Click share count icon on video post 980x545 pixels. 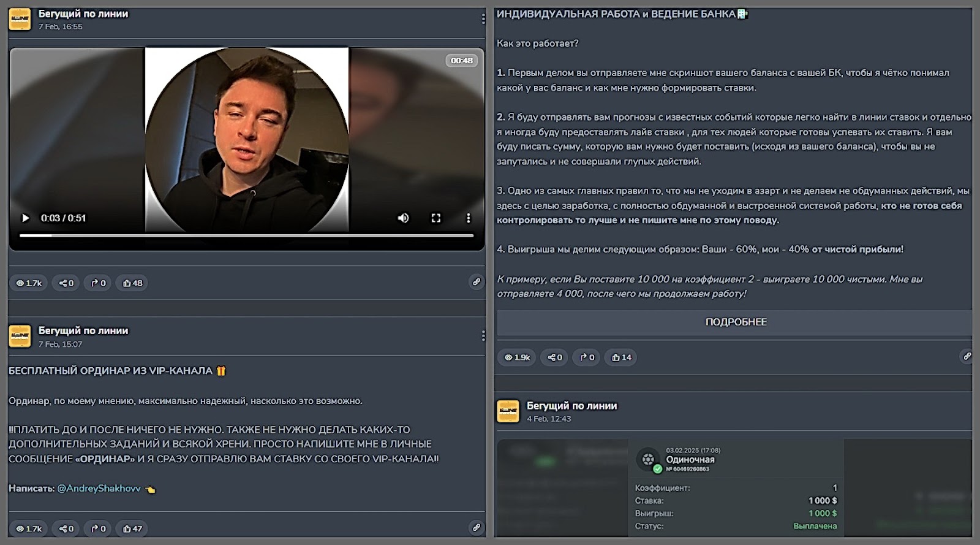66,283
